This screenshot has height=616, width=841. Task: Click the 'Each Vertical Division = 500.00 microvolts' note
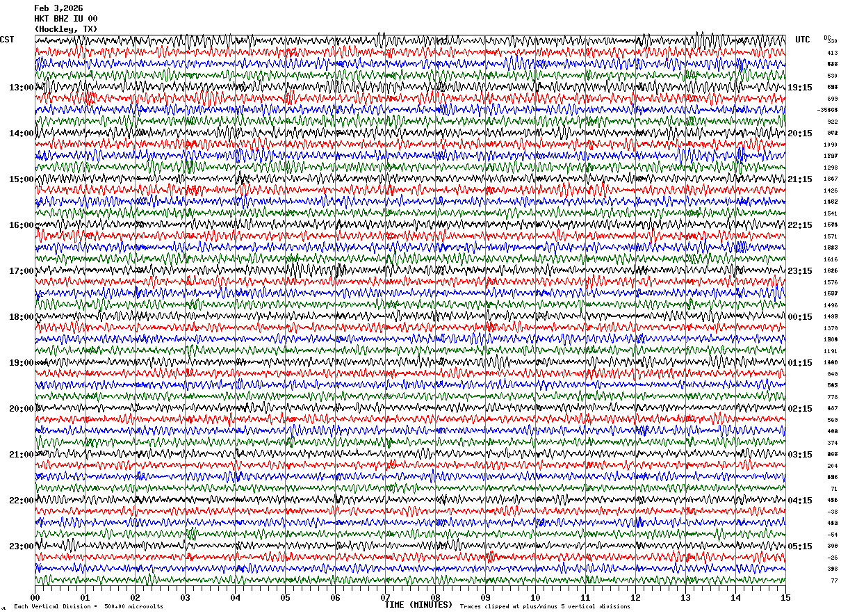(88, 606)
